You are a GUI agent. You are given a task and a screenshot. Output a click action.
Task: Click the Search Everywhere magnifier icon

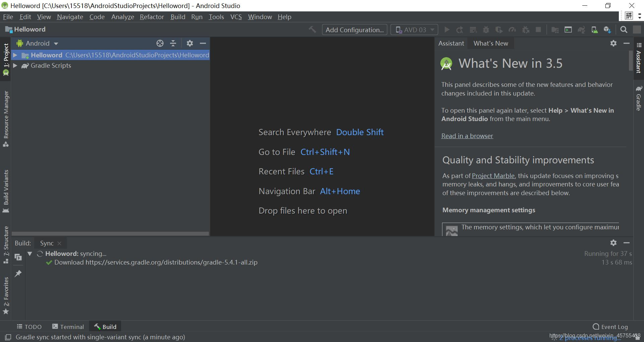pyautogui.click(x=624, y=30)
